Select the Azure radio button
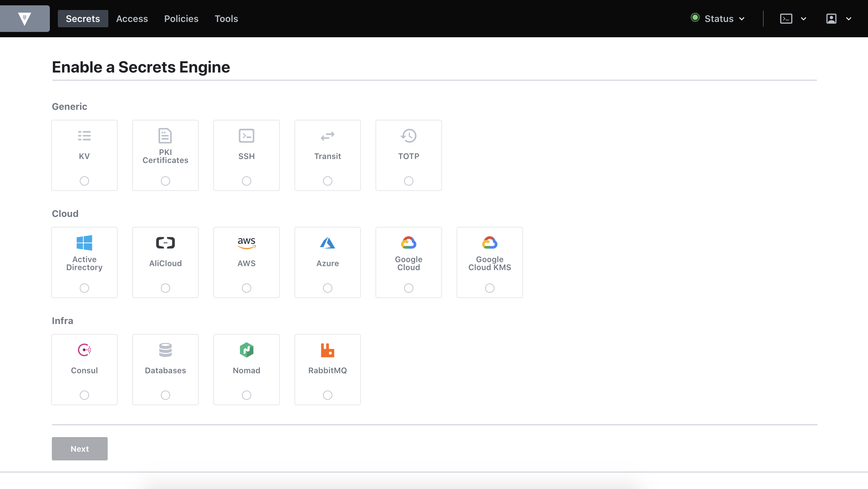Image resolution: width=868 pixels, height=489 pixels. pos(327,288)
